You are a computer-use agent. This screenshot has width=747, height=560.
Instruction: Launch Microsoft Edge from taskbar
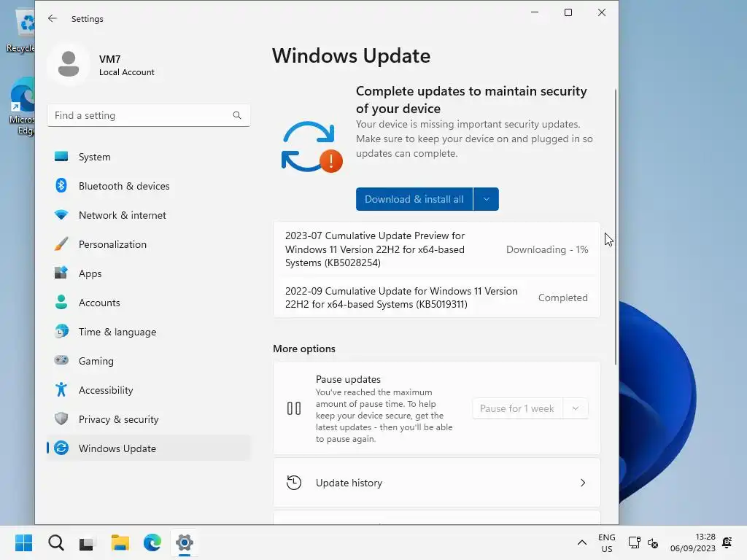[x=152, y=542]
